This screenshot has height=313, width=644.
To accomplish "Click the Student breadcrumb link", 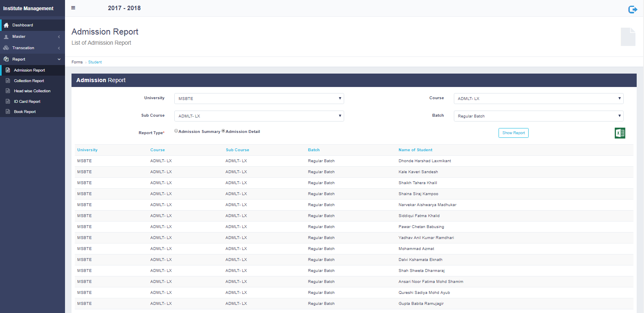I will click(x=95, y=62).
